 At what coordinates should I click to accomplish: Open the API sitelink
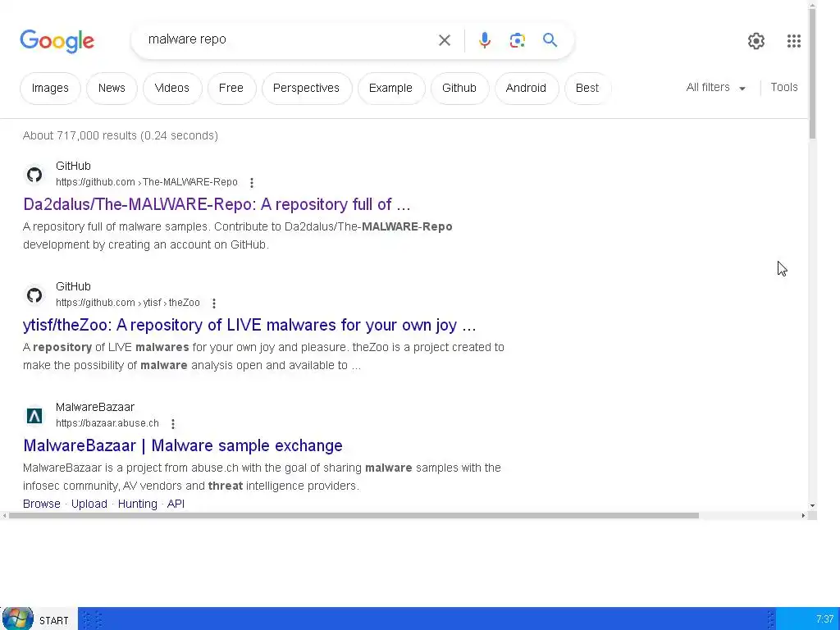point(176,504)
